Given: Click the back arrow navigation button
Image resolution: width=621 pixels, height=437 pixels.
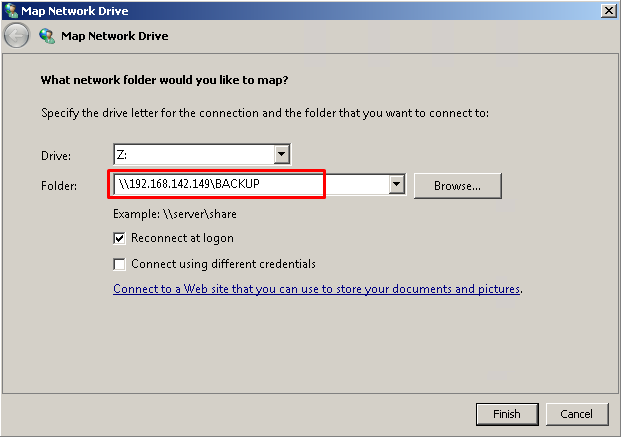Looking at the screenshot, I should 16,36.
